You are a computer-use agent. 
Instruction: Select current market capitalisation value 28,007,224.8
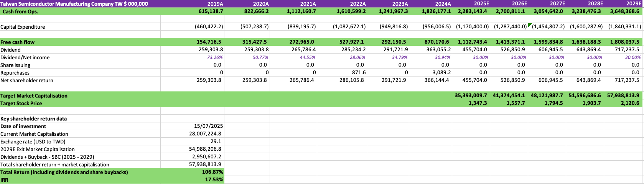[205, 134]
